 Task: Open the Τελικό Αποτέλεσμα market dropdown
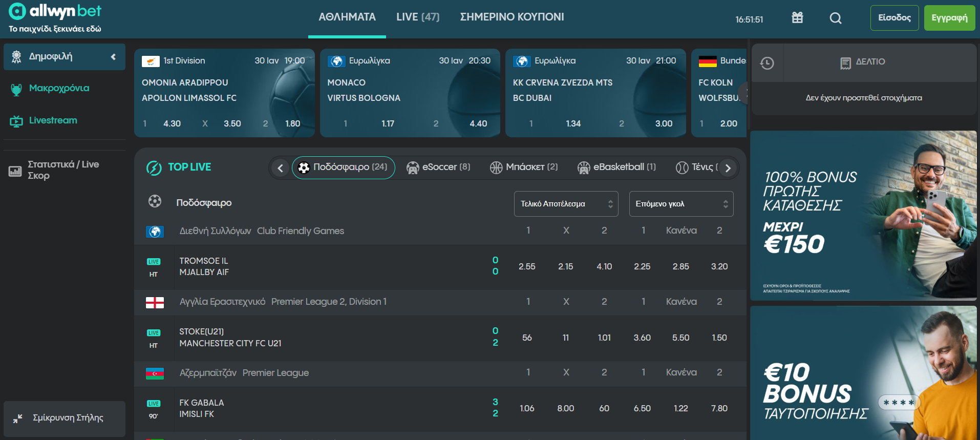tap(566, 204)
